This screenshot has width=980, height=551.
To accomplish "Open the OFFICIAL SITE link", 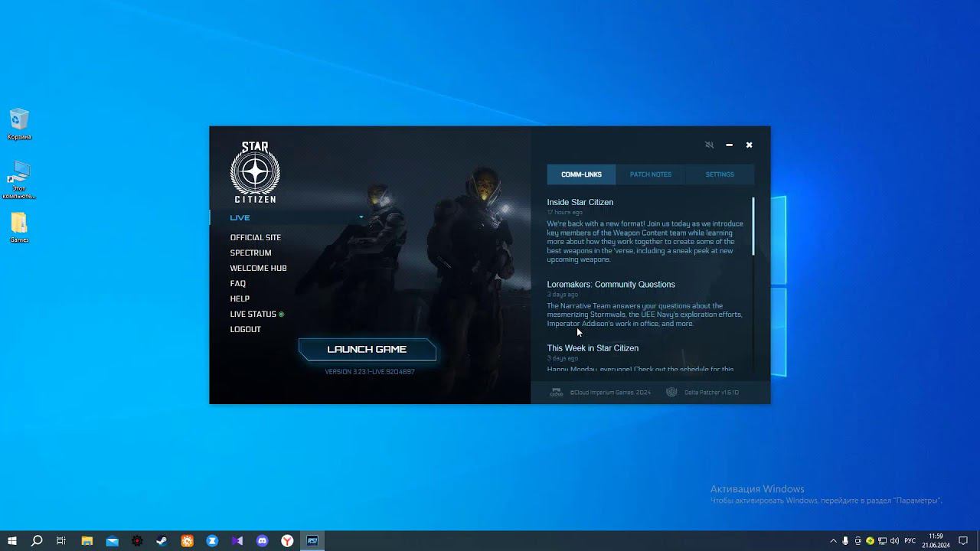I will (x=256, y=237).
